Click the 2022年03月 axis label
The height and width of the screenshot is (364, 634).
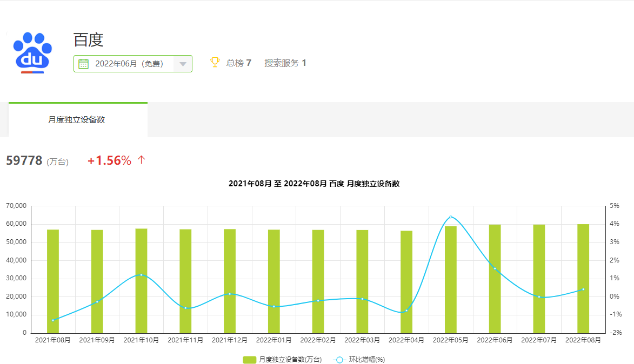coord(362,340)
